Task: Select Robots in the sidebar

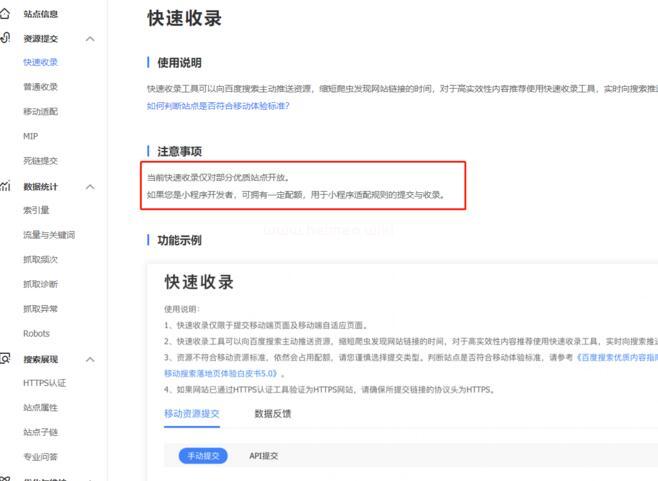Action: point(36,333)
